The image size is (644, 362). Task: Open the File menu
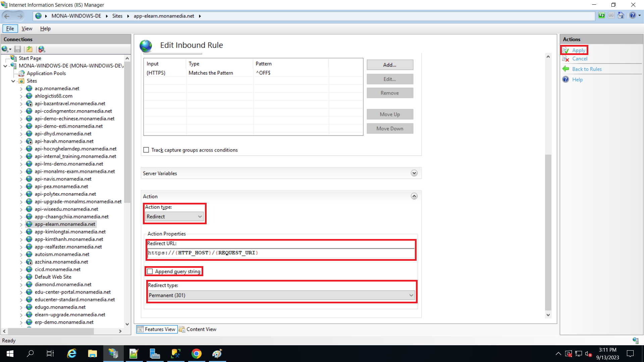[10, 28]
